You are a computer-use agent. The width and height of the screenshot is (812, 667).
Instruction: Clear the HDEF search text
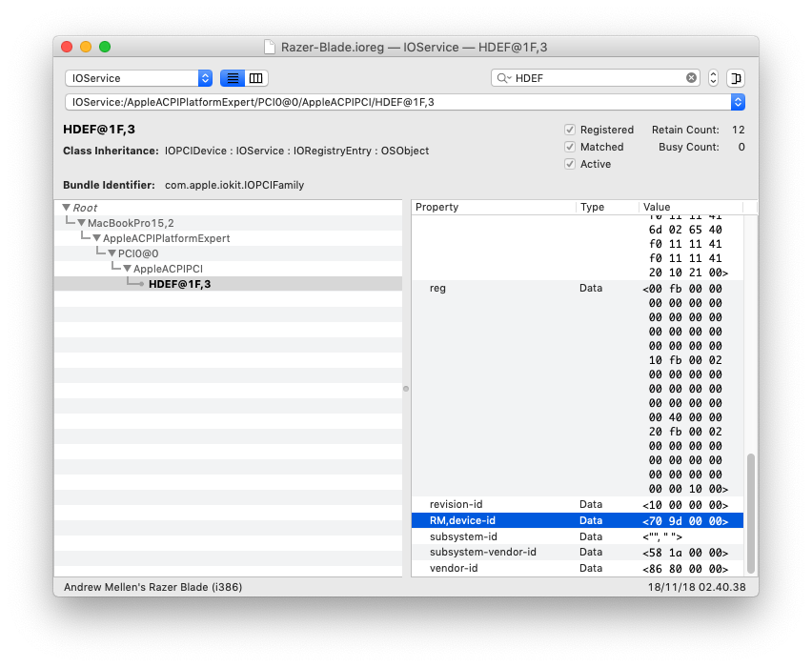pos(691,78)
